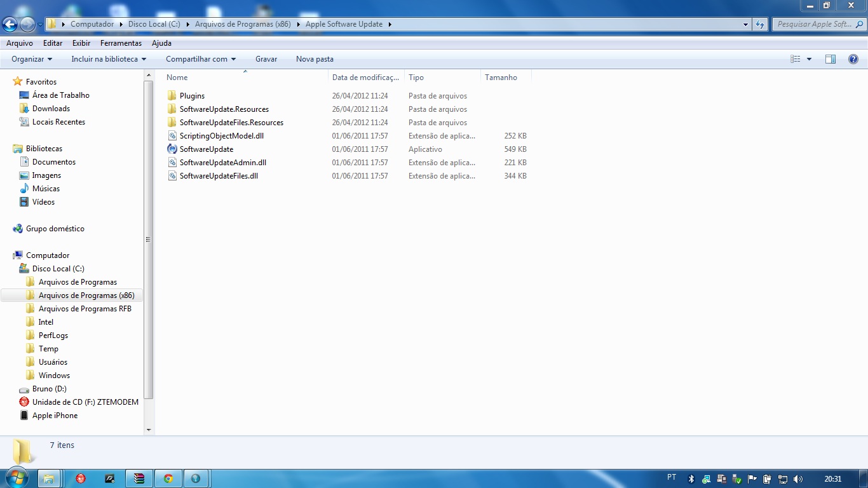Open the Arquivo menu

coord(20,43)
